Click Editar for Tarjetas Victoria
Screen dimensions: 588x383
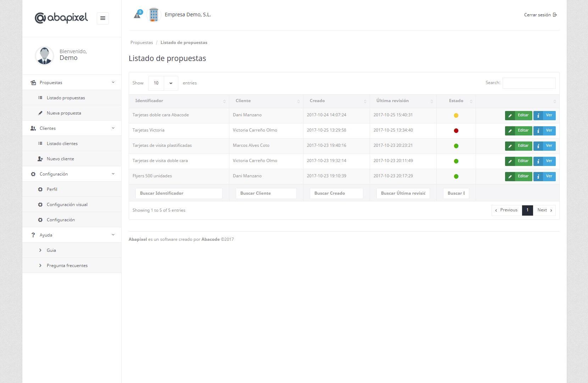(519, 131)
